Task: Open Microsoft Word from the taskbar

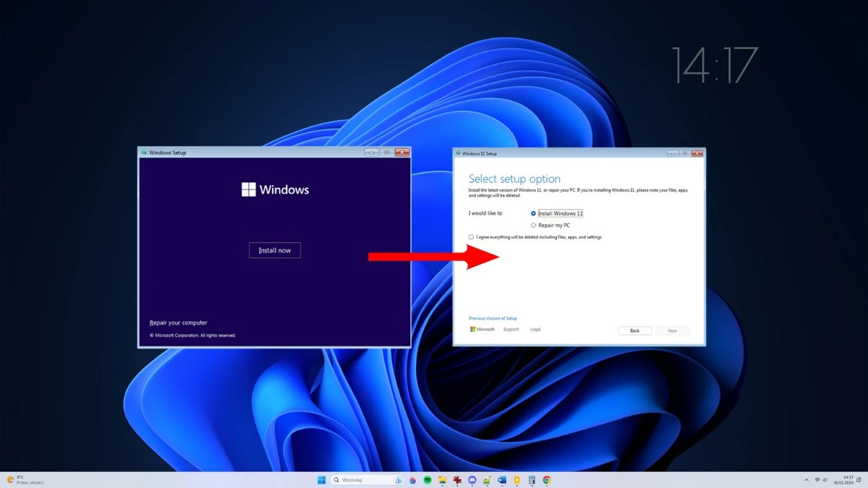Action: [x=502, y=479]
